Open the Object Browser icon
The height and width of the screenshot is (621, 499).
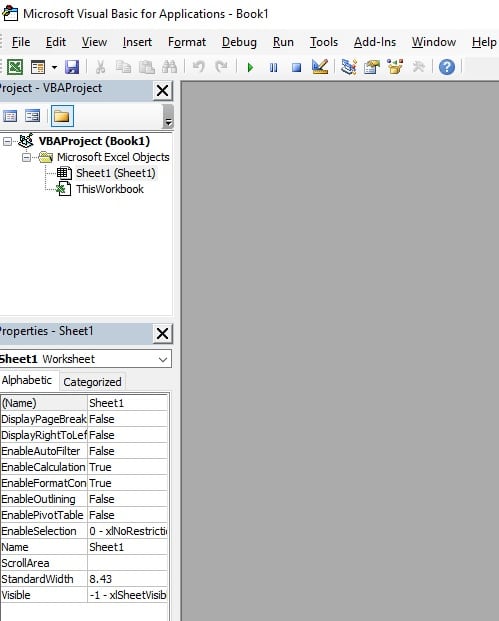point(395,67)
